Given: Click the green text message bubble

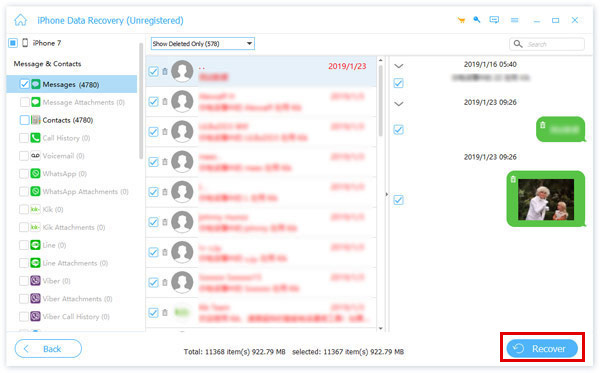Looking at the screenshot, I should point(561,129).
